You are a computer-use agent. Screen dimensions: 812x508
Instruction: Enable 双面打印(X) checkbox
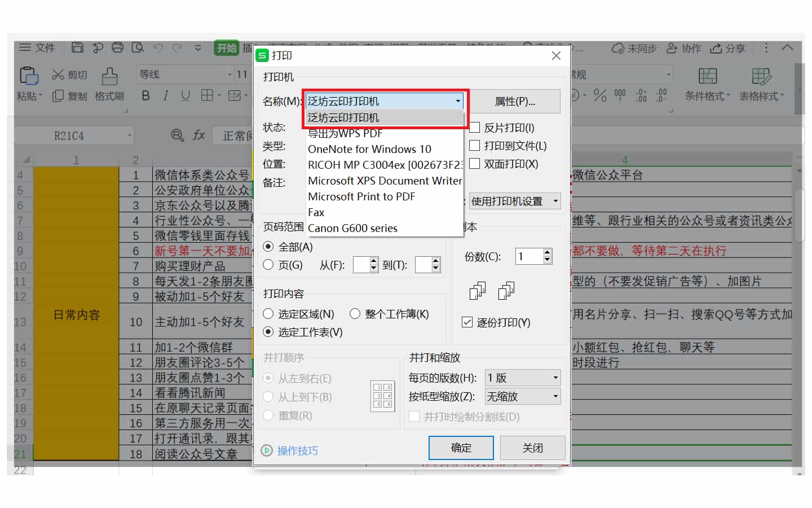click(475, 164)
